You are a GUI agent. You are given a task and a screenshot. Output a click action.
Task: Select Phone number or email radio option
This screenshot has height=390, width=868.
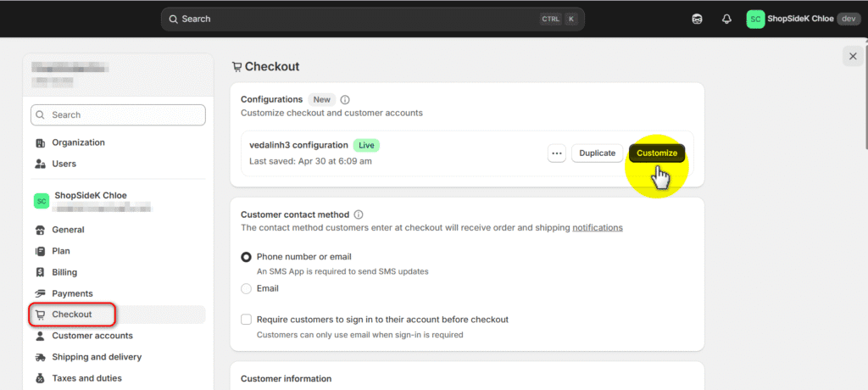(x=247, y=257)
